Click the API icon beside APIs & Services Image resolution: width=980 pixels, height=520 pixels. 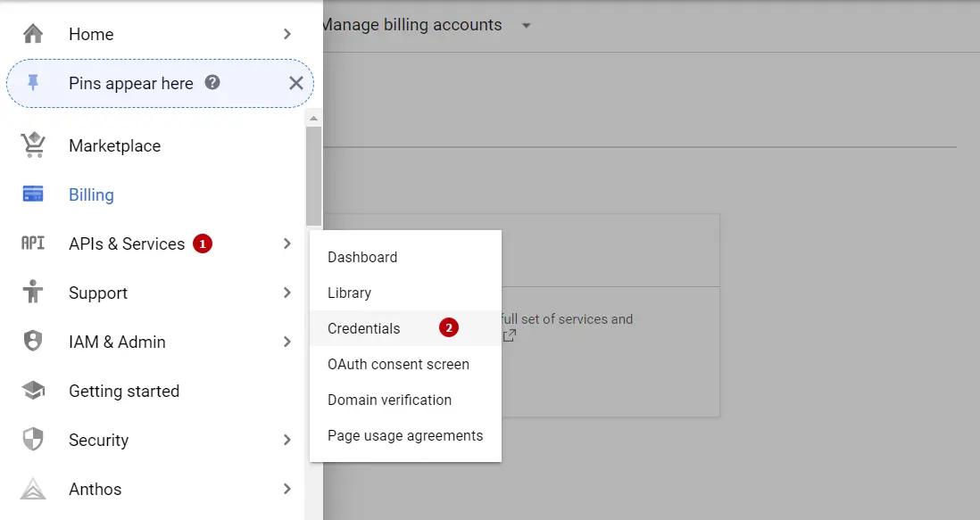pyautogui.click(x=33, y=243)
